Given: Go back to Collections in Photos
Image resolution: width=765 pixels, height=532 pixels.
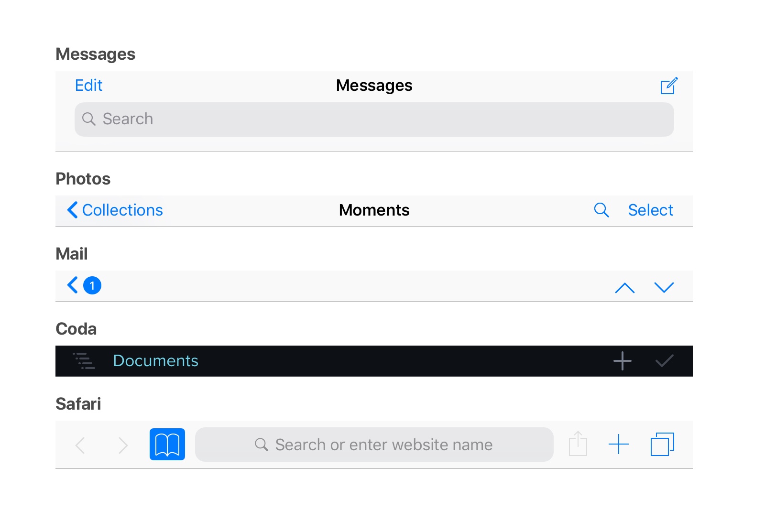Looking at the screenshot, I should (x=115, y=210).
